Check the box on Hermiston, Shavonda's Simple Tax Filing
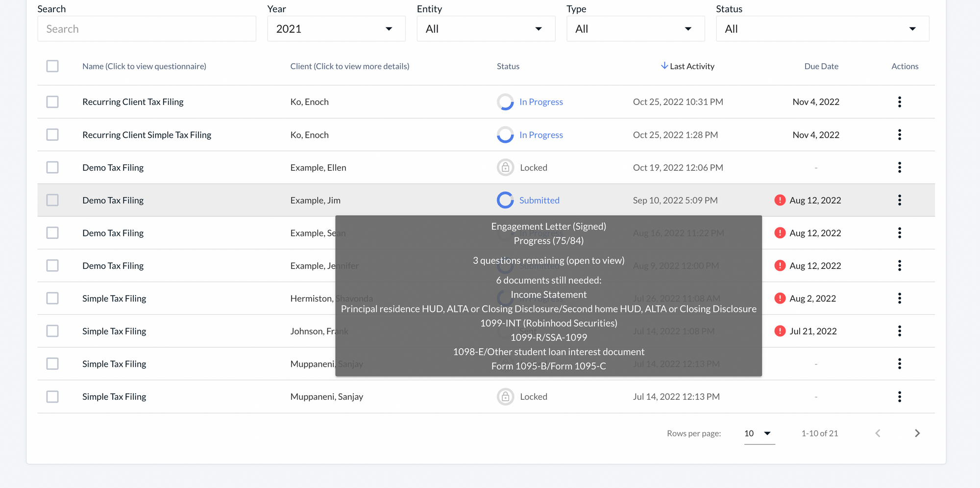 (52, 298)
